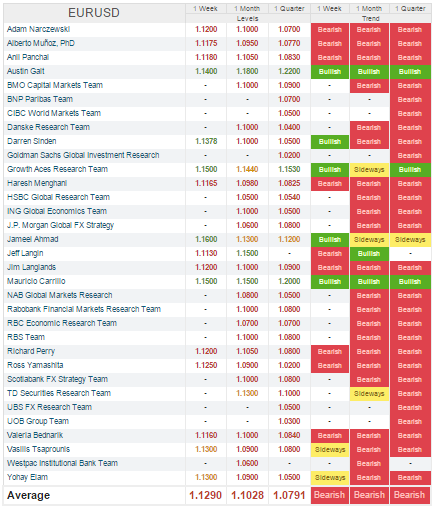Click the Adam Narczewski name link
Image resolution: width=434 pixels, height=506 pixels.
pos(38,29)
